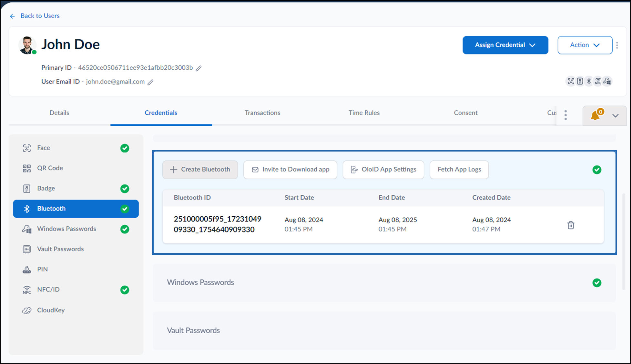Delete the Bluetooth ID with trash icon
This screenshot has width=631, height=364.
pos(571,225)
